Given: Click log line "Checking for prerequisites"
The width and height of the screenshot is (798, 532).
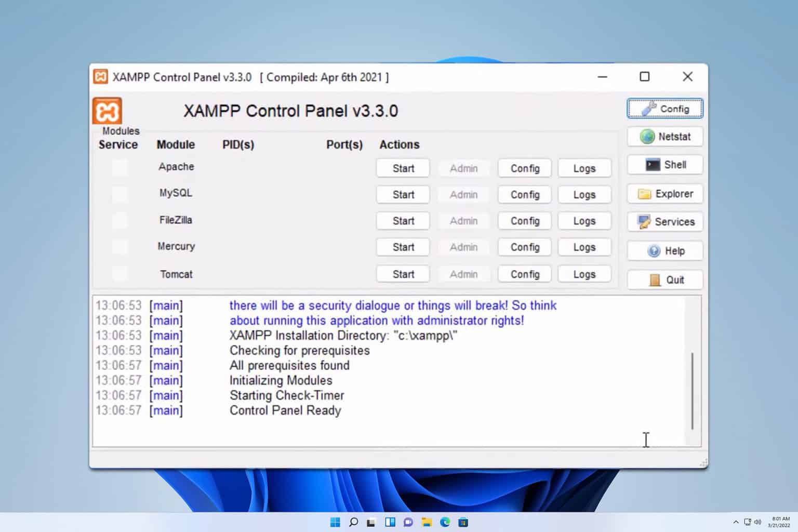Looking at the screenshot, I should click(300, 351).
